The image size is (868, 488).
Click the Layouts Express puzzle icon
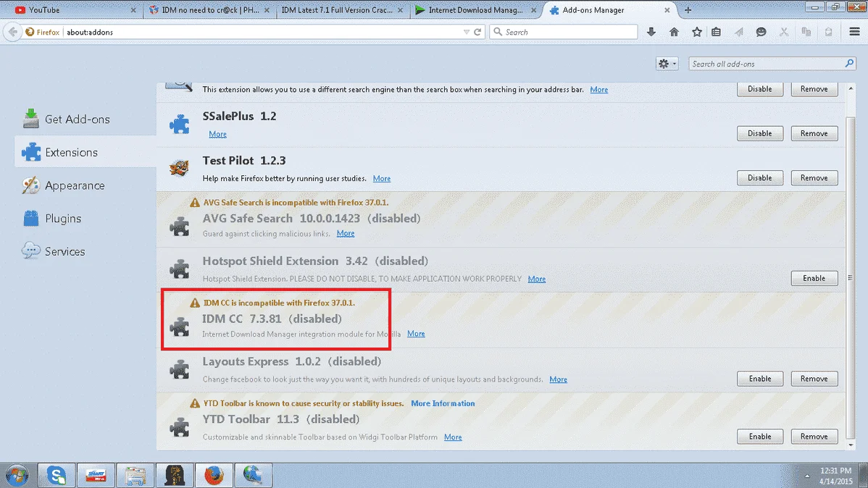coord(180,369)
